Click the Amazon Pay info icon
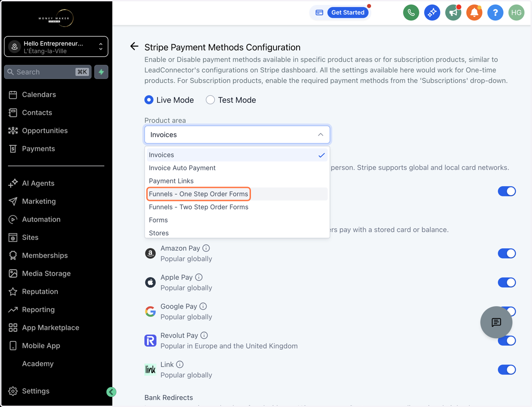 206,248
